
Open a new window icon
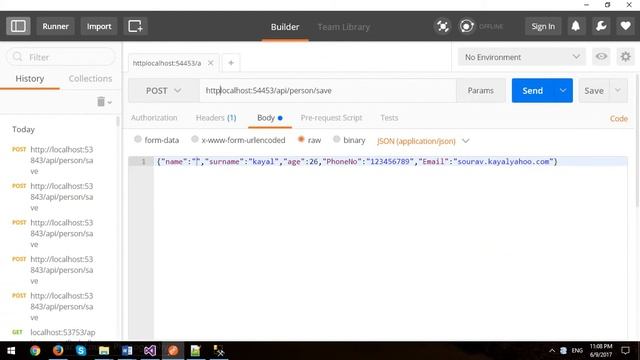[x=135, y=27]
